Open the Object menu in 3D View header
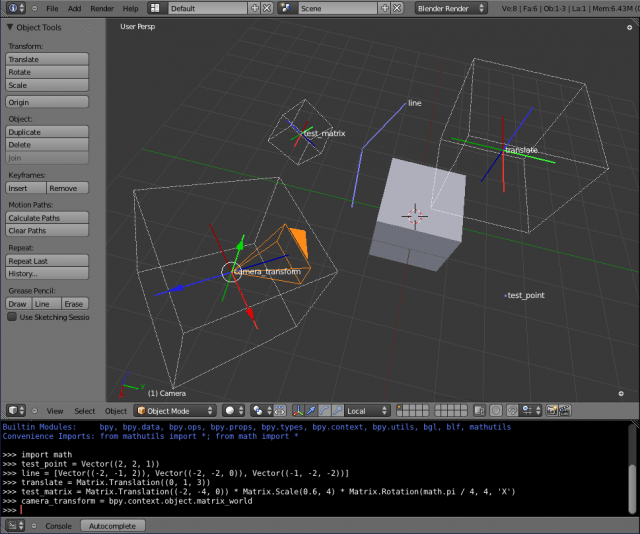640x534 pixels. 116,411
